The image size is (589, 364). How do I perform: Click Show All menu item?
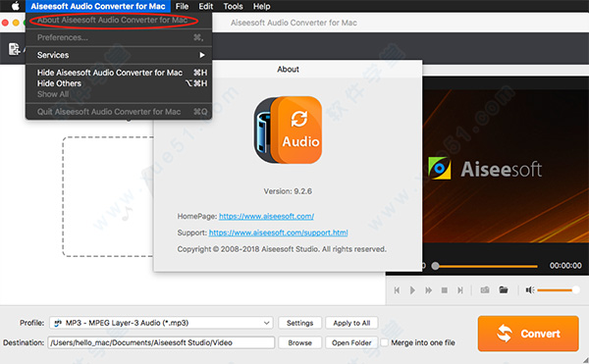click(x=119, y=94)
